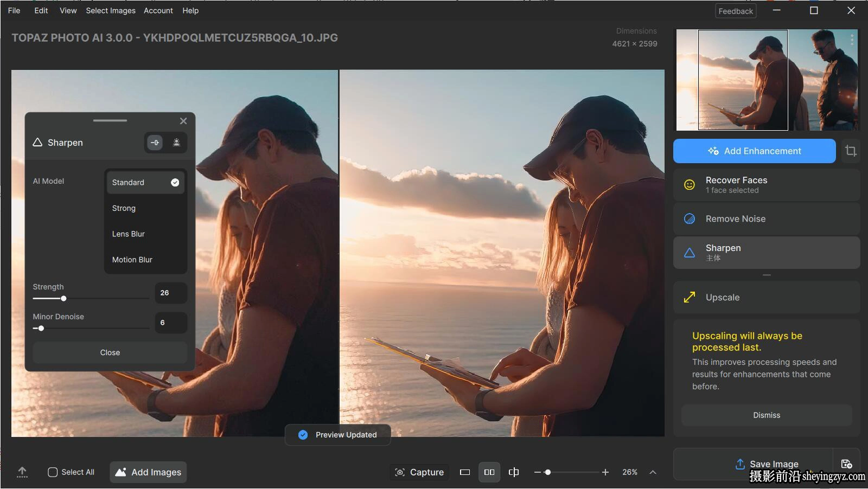Open Recover Faces enhancement
Image resolution: width=868 pixels, height=489 pixels.
click(x=767, y=185)
